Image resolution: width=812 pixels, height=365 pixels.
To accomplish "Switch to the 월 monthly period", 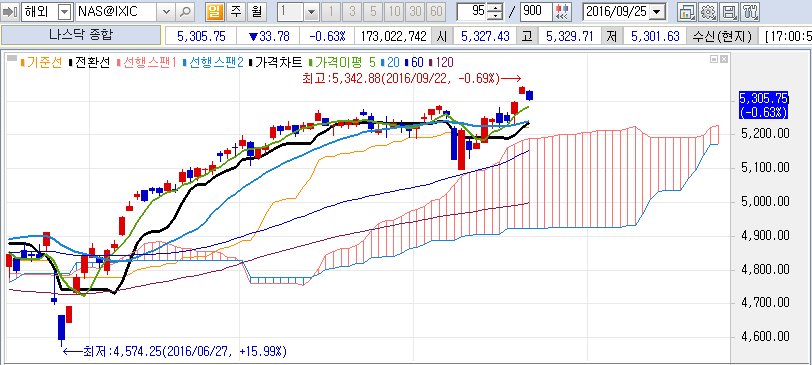I will click(x=255, y=11).
